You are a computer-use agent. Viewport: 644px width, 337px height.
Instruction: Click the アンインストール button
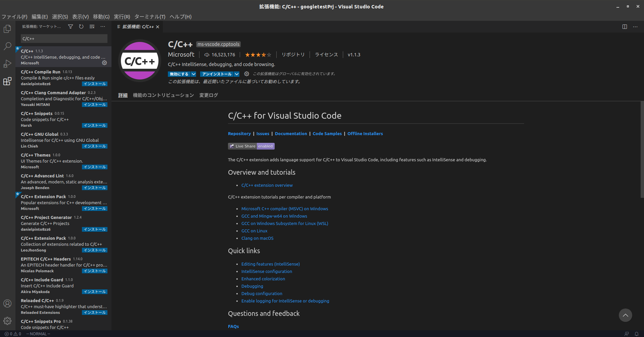click(x=217, y=74)
